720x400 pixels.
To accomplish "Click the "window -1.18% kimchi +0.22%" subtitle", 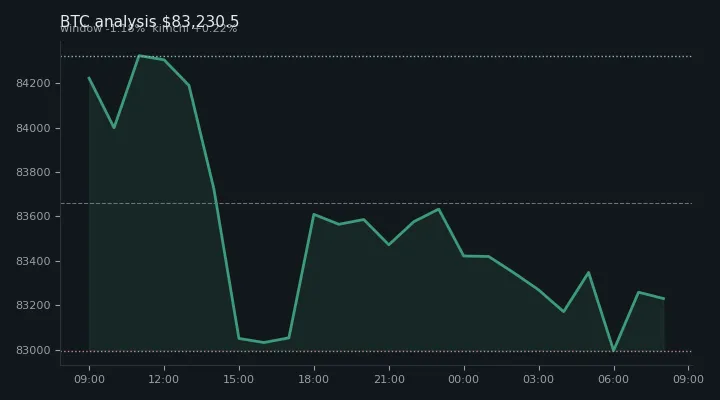I will [149, 29].
